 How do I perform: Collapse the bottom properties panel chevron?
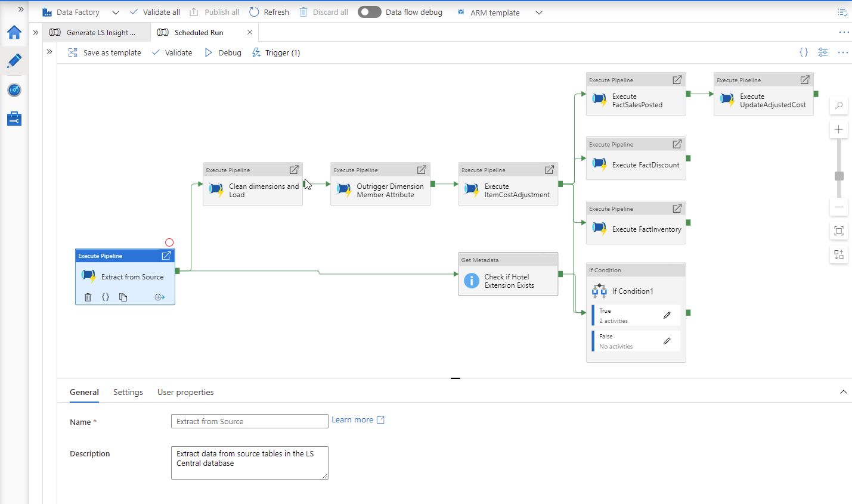click(843, 392)
